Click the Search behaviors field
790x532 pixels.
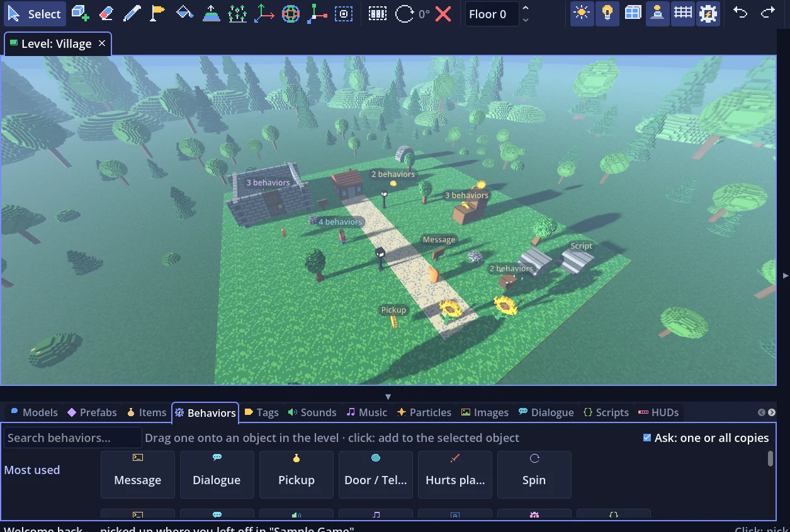pyautogui.click(x=73, y=438)
